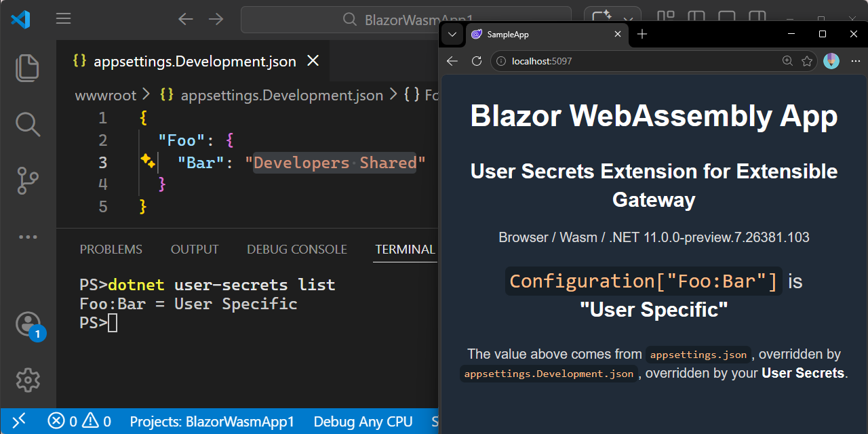Click the "Developers Shared" string value
Viewport: 868px width, 434px height.
(x=336, y=163)
